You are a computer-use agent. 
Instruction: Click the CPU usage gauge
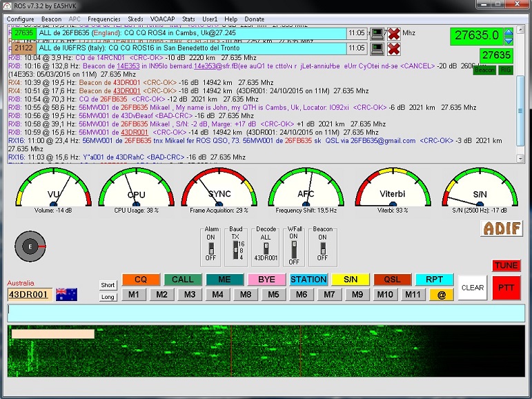(137, 188)
